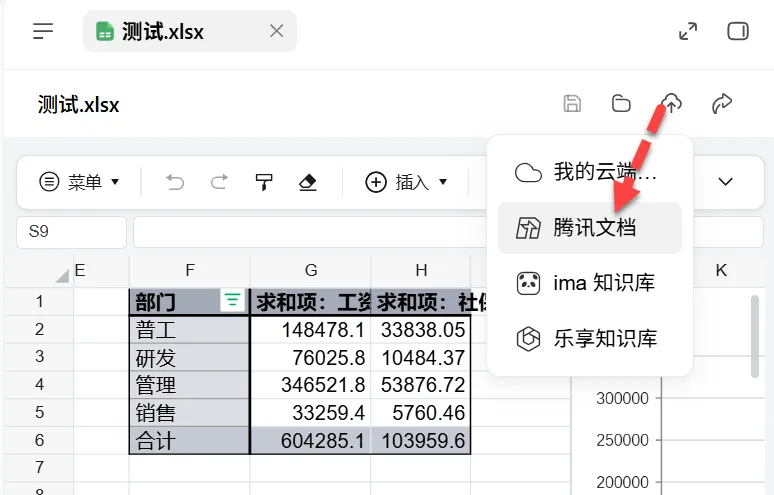Click cell with value 76025.8
The image size is (774, 495).
(x=310, y=357)
